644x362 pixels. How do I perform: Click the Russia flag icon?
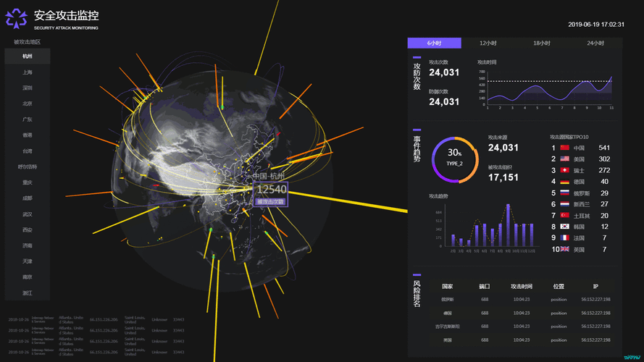pos(565,193)
